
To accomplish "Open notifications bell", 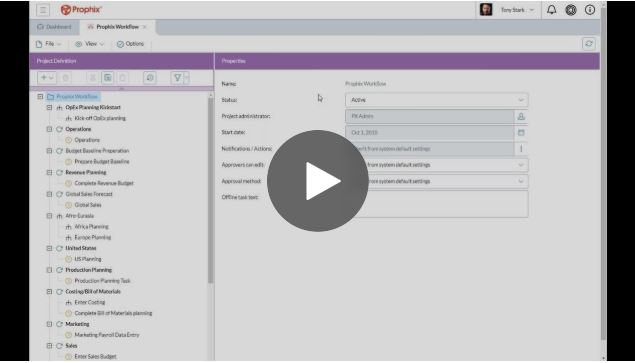I will pyautogui.click(x=552, y=10).
